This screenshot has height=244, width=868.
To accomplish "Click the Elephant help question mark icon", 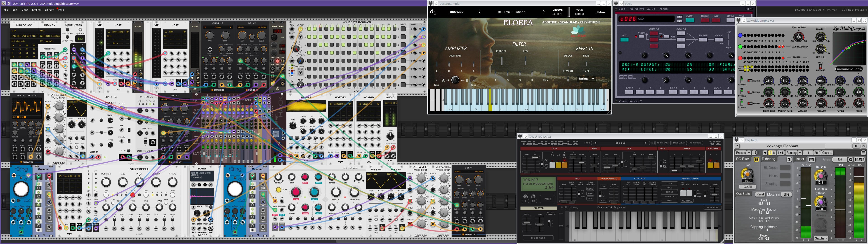I will pos(737,146).
